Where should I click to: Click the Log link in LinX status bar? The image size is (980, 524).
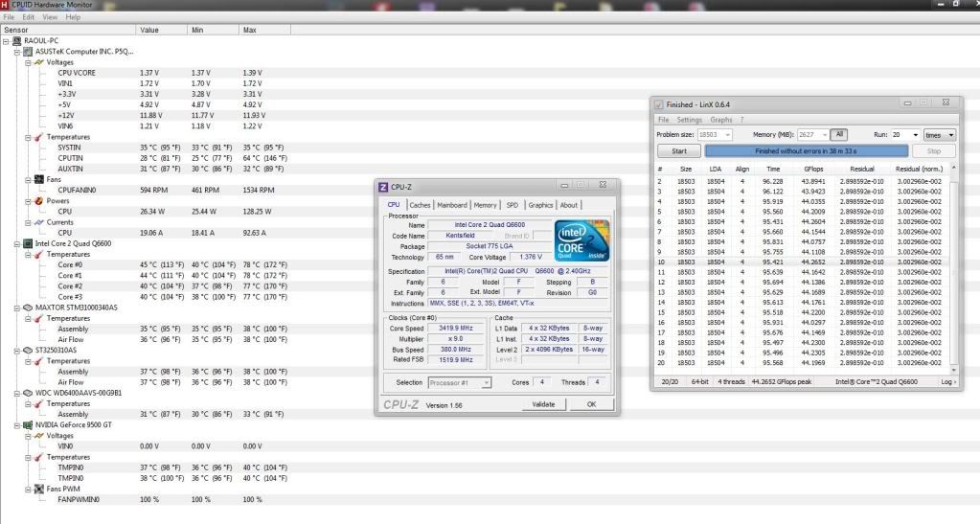pos(948,381)
